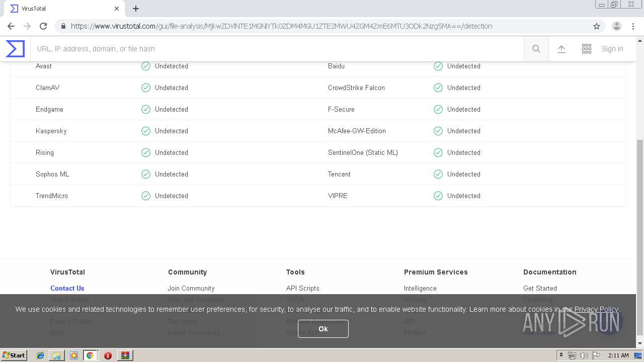Select the VirusTotal browser tab

click(65, 9)
